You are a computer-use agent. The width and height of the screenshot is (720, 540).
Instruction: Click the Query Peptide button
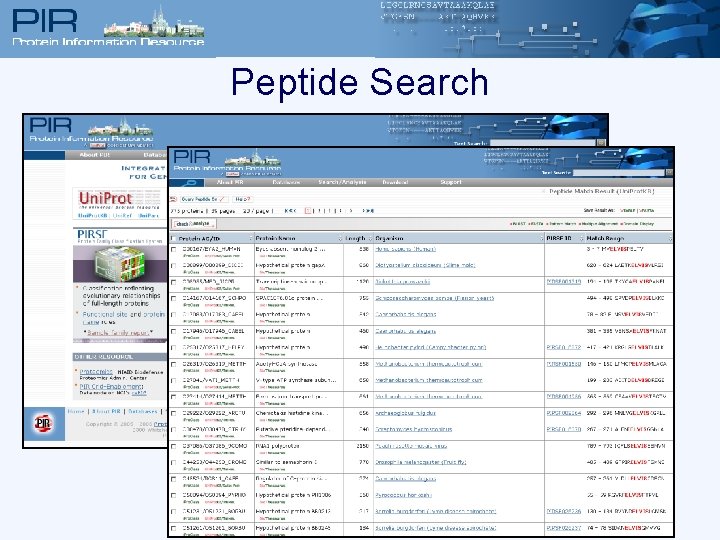click(203, 199)
